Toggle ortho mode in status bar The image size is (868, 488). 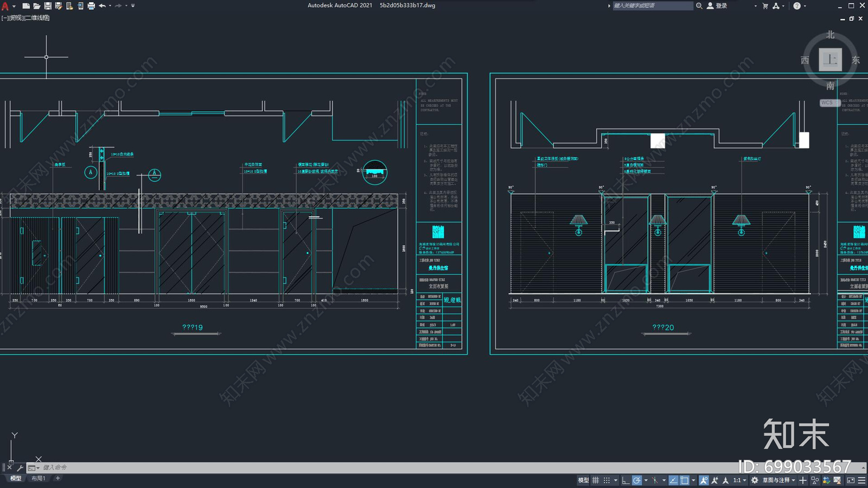[626, 480]
